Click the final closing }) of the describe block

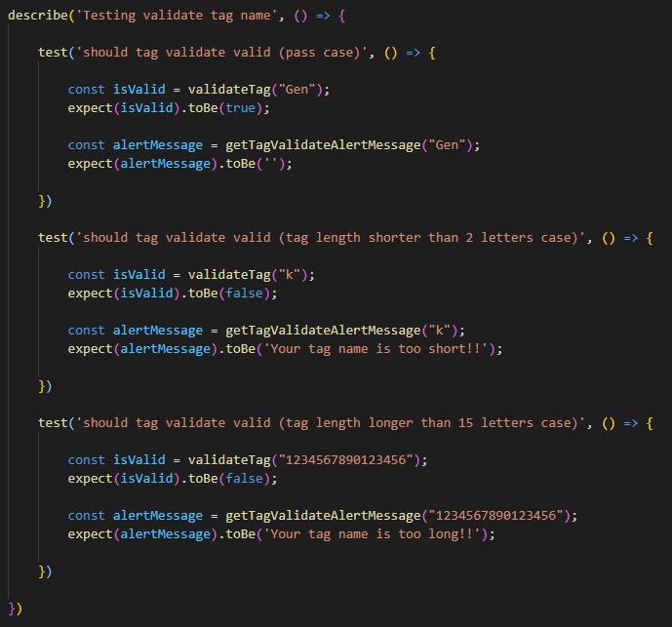(x=15, y=608)
